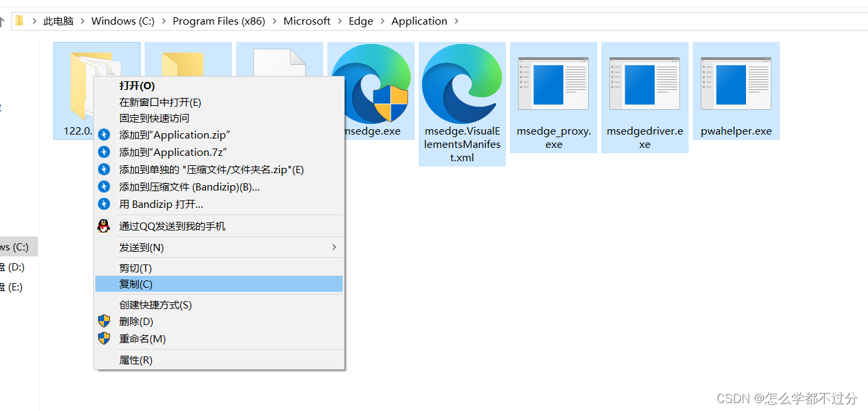Go to Microsoft breadcrumb
The width and height of the screenshot is (868, 411).
tap(307, 21)
